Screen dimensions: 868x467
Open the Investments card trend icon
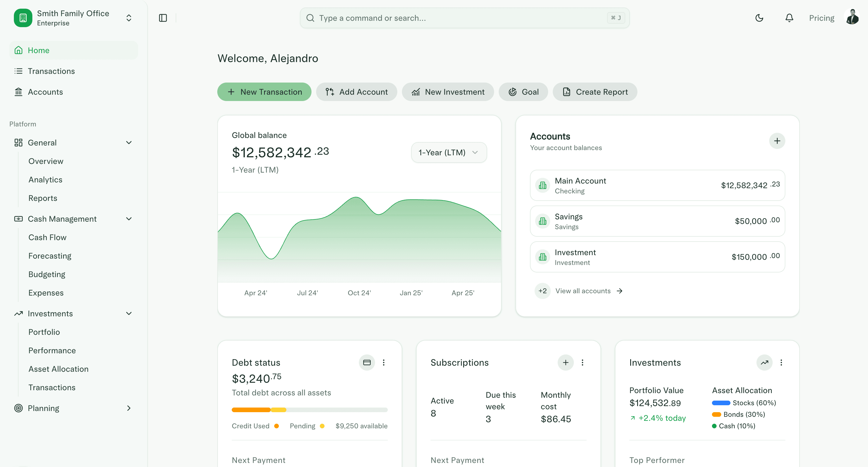click(x=764, y=363)
